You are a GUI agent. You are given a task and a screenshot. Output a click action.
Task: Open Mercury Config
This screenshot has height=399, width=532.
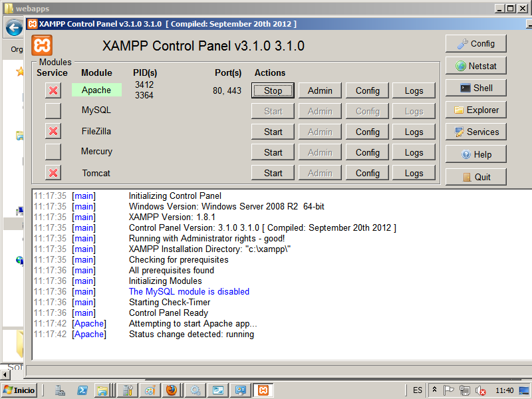[367, 152]
